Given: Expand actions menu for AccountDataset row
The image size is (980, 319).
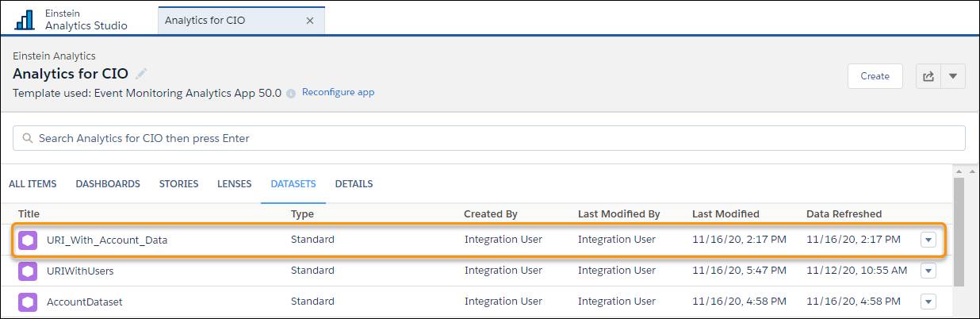Looking at the screenshot, I should click(x=928, y=302).
